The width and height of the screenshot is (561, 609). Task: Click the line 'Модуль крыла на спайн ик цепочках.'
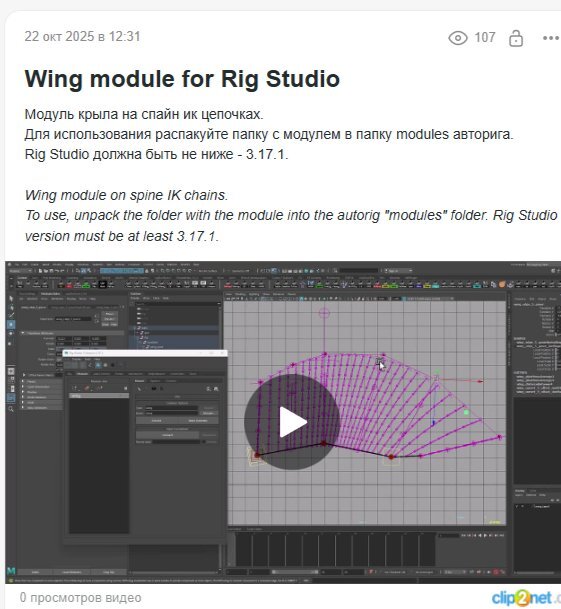(144, 115)
